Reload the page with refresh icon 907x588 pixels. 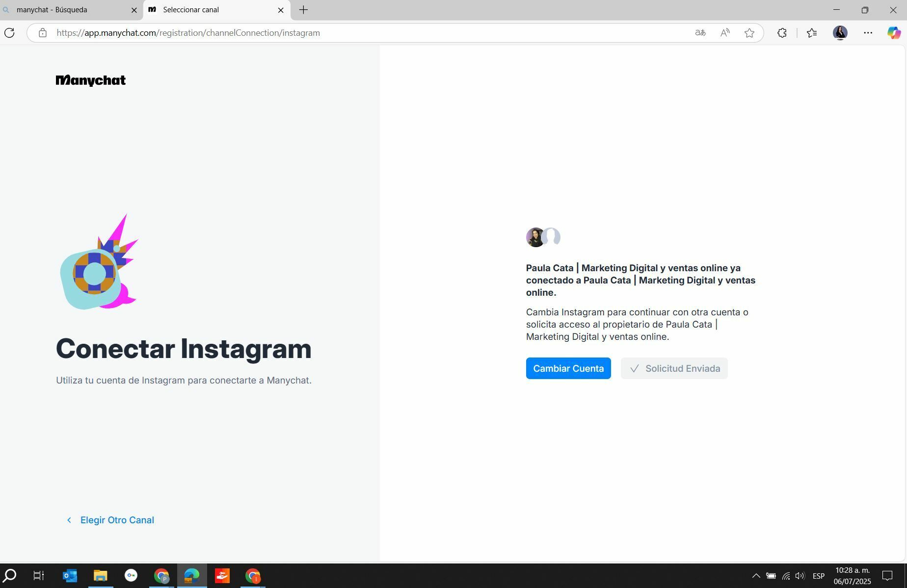coord(9,33)
